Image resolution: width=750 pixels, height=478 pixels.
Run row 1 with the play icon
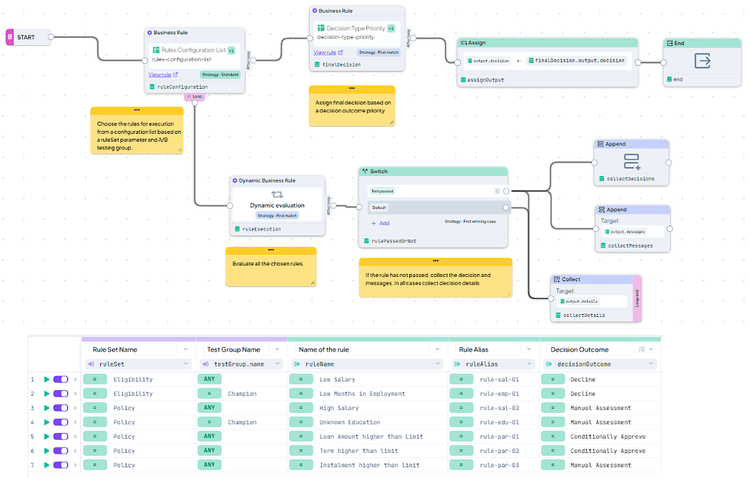pos(44,380)
